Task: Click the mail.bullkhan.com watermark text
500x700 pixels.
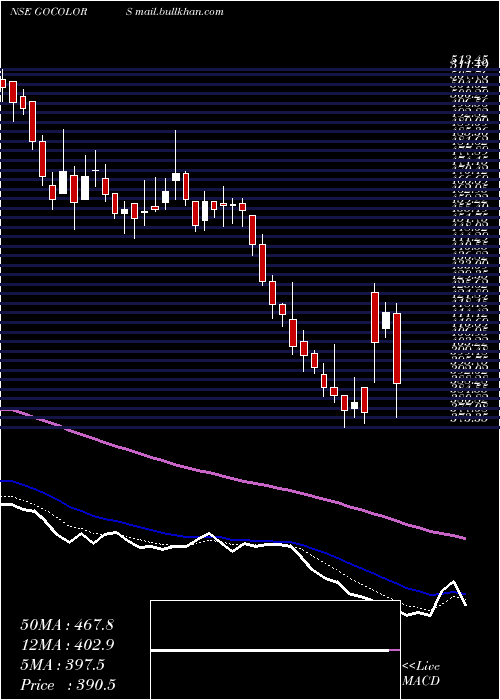Action: tap(179, 12)
